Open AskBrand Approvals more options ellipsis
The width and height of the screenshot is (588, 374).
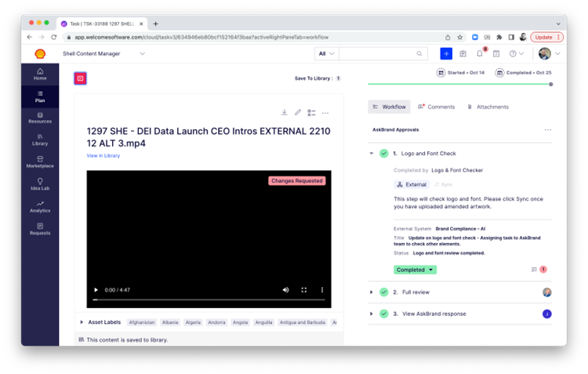[547, 130]
